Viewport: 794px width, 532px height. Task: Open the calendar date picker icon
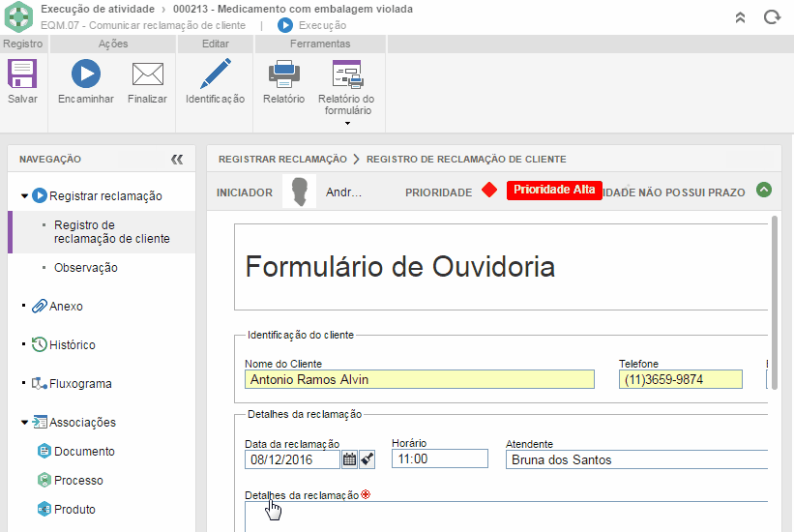[349, 458]
